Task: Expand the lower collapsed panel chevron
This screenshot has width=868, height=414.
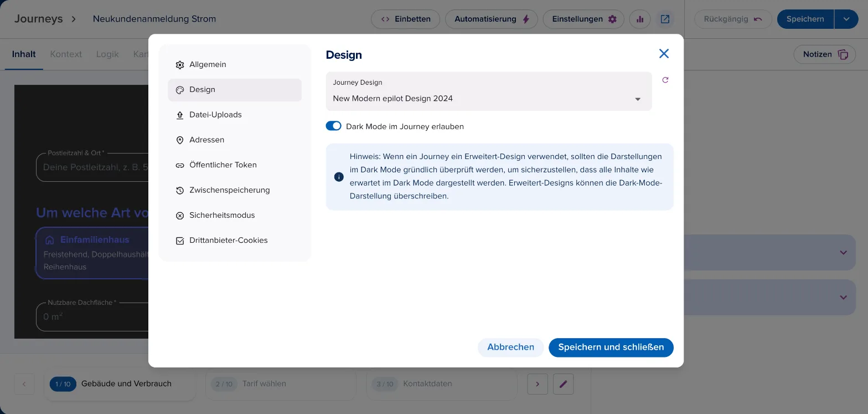Action: tap(843, 298)
